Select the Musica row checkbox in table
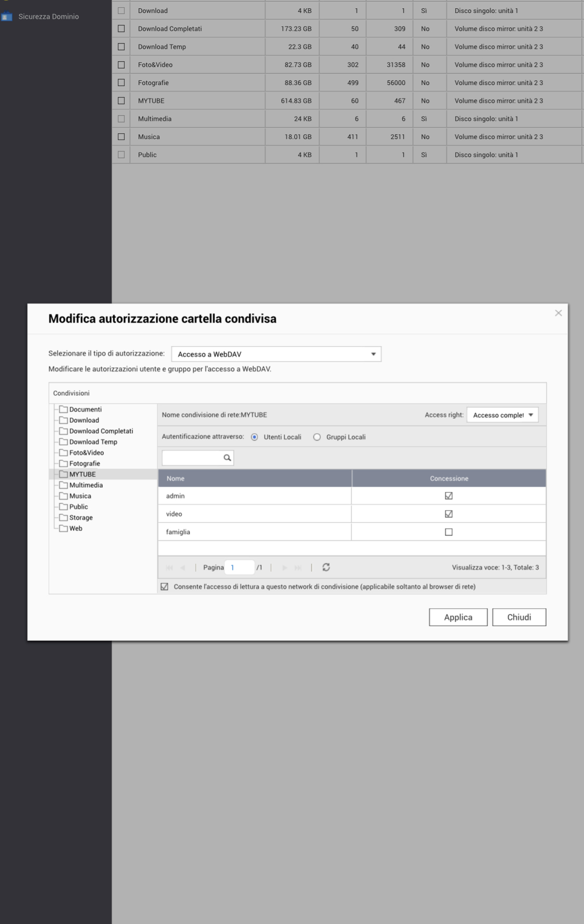Viewport: 584px width, 924px height. (121, 136)
